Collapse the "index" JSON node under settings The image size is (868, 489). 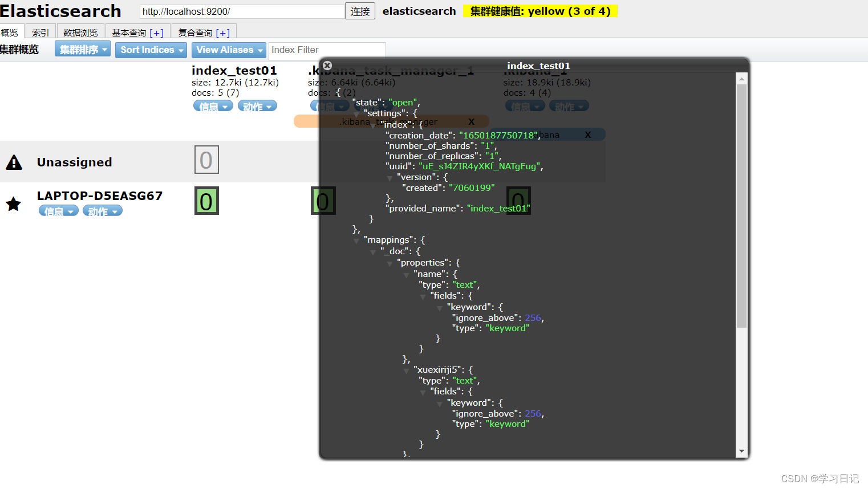pyautogui.click(x=373, y=126)
